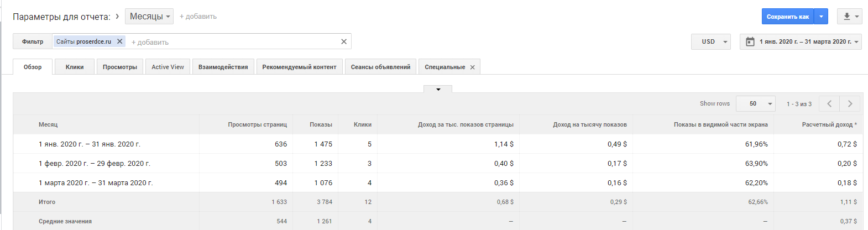Image resolution: width=868 pixels, height=230 pixels.
Task: Sort by the Расчетный доход column header
Action: (x=827, y=124)
